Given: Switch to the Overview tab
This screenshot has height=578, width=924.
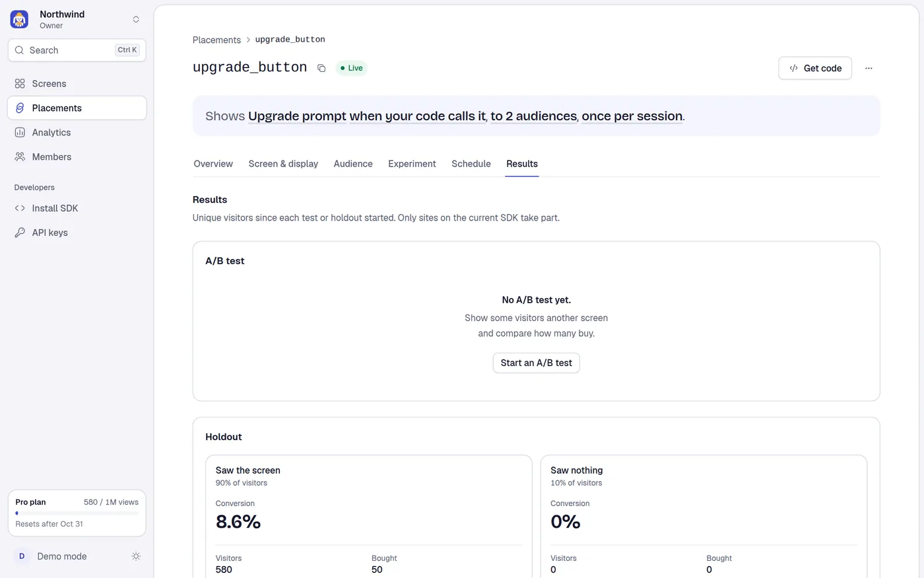Looking at the screenshot, I should [213, 164].
